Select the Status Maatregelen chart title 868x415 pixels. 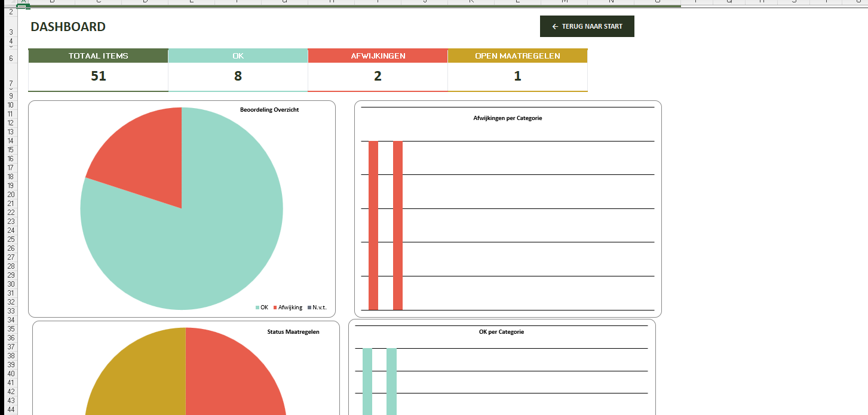click(293, 332)
